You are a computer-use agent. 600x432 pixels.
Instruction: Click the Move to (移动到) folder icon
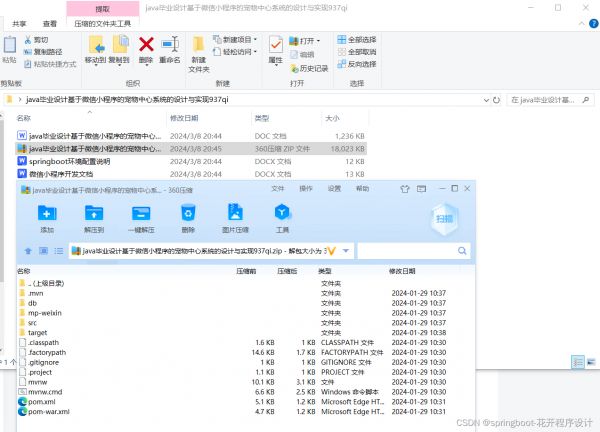point(96,45)
